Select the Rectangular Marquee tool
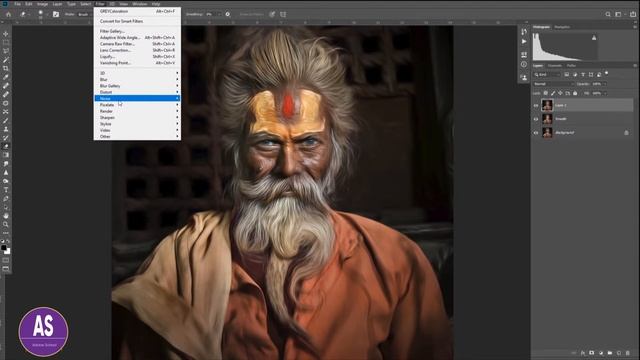640x360 pixels. [6, 42]
